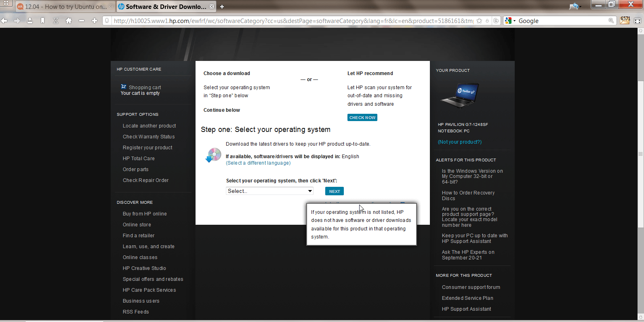Click the CD download icon
This screenshot has height=322, width=644.
[x=213, y=155]
